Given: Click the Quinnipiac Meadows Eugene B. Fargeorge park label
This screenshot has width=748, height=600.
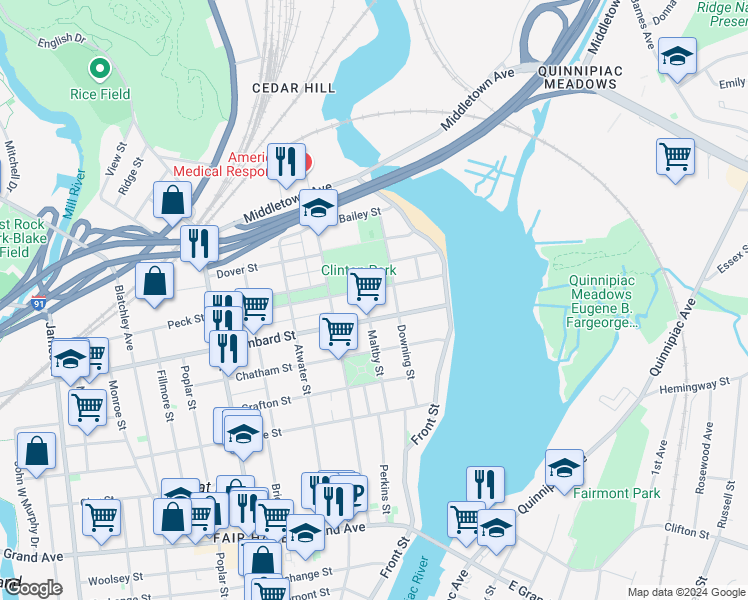Looking at the screenshot, I should click(601, 301).
